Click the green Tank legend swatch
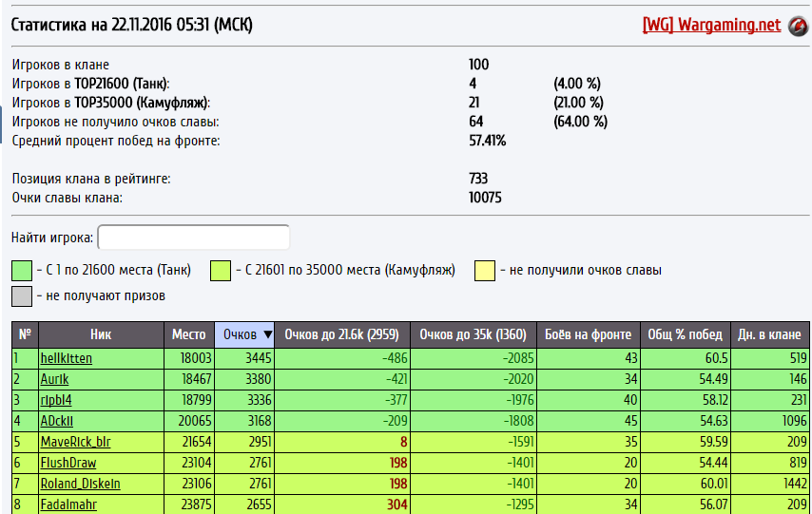This screenshot has height=514, width=812. click(x=22, y=271)
